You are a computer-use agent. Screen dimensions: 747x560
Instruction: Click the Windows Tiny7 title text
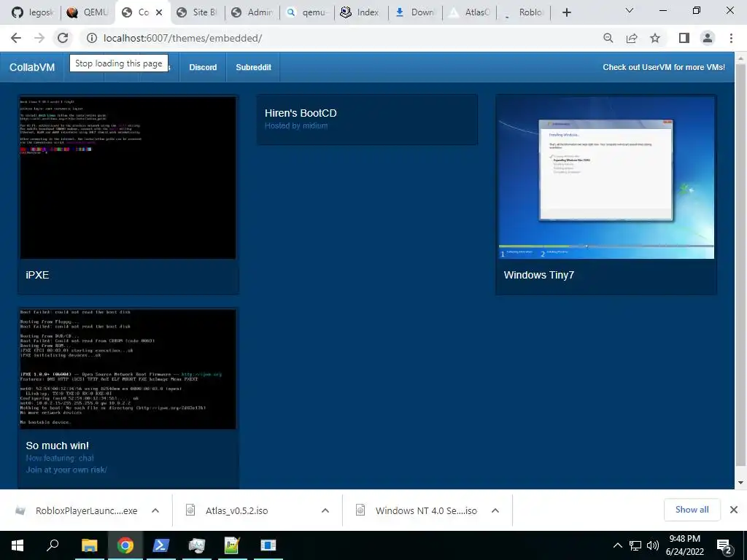click(539, 275)
